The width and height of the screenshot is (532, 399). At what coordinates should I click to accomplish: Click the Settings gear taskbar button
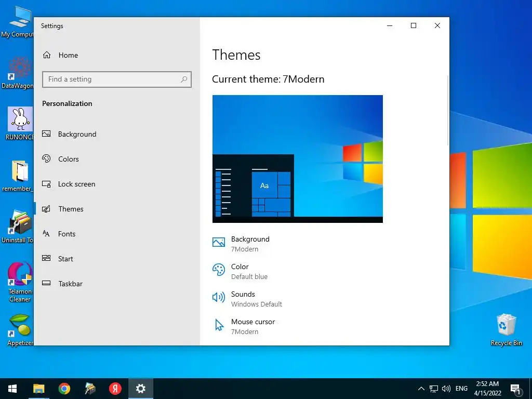141,389
